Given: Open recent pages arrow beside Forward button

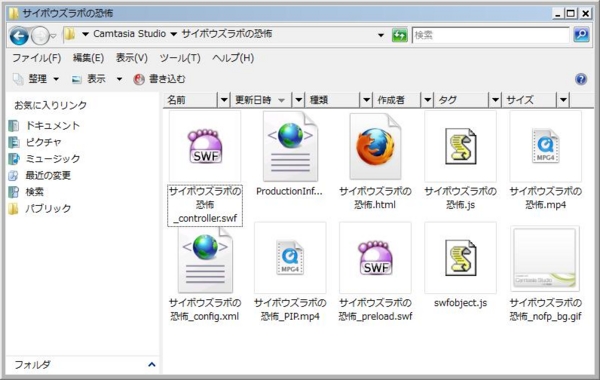Looking at the screenshot, I should (54, 36).
